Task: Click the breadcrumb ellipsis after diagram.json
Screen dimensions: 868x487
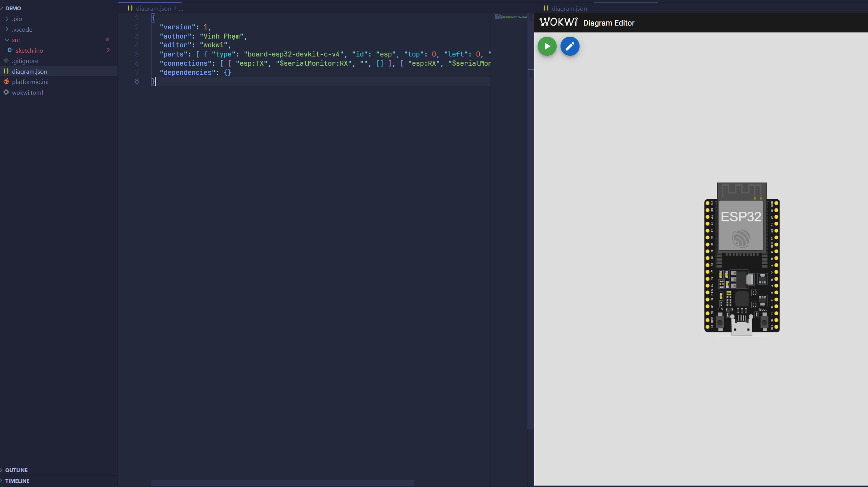Action: coord(181,8)
